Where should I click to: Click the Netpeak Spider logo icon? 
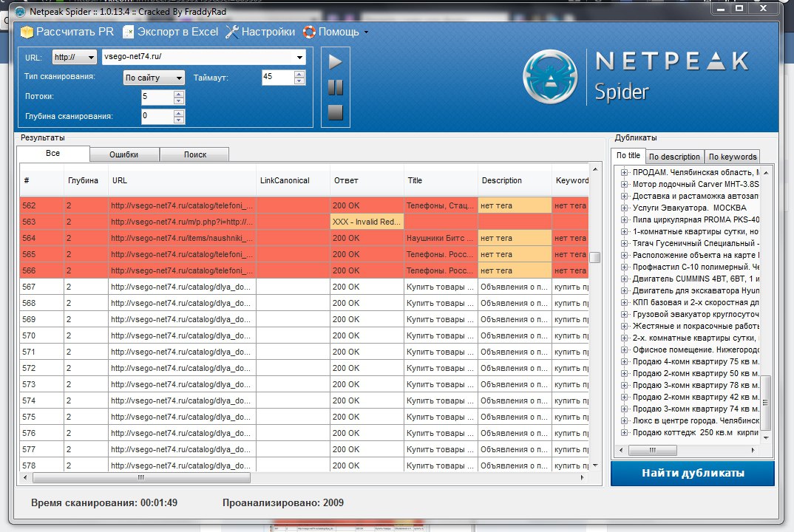pyautogui.click(x=550, y=77)
